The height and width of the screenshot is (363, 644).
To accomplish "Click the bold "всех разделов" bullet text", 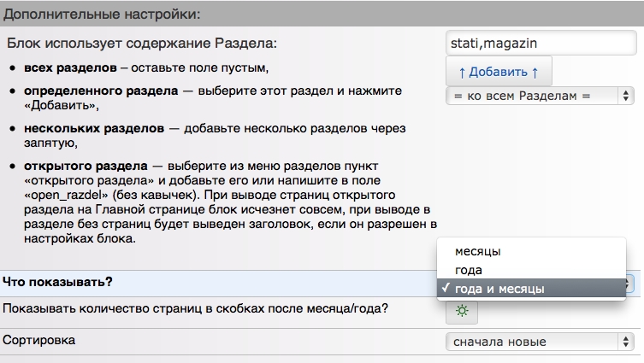I will click(x=71, y=67).
